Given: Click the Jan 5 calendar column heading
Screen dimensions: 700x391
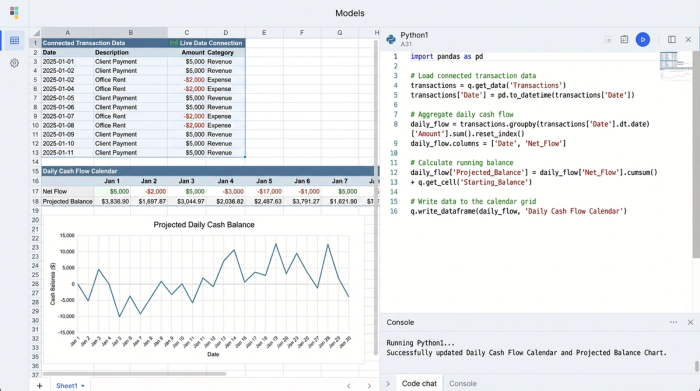Looking at the screenshot, I should 264,181.
